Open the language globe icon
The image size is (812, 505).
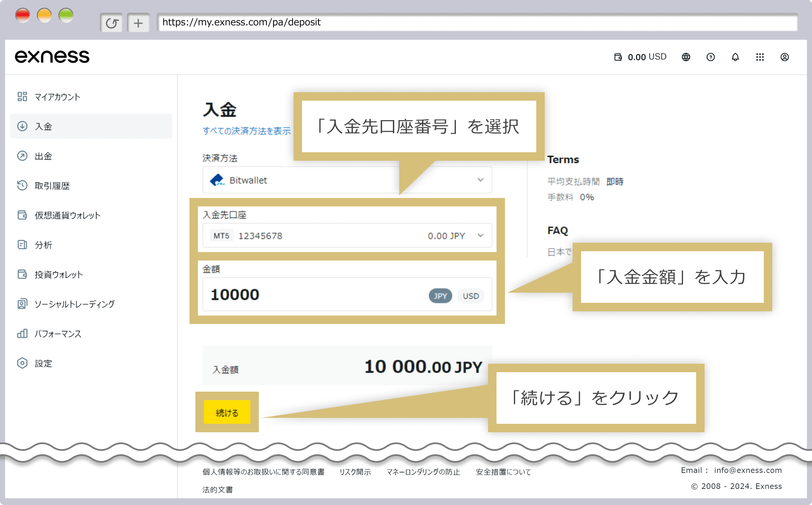tap(686, 57)
